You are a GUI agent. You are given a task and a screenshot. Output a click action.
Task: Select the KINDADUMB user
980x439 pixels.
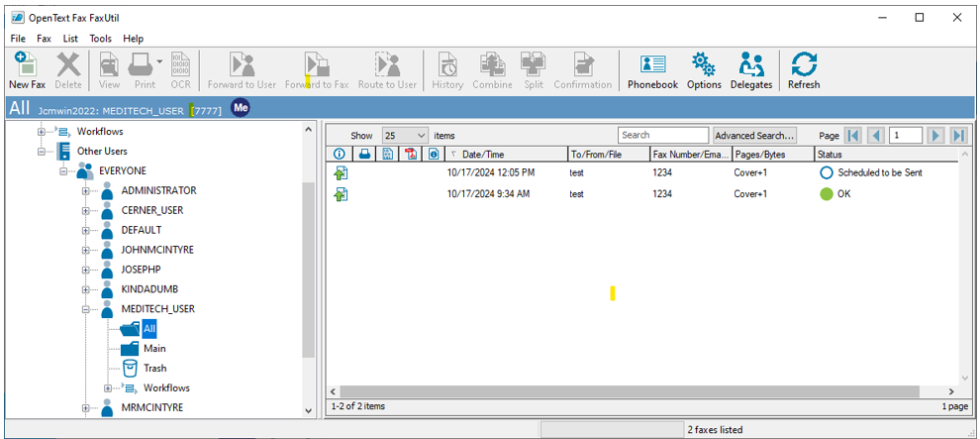[149, 289]
